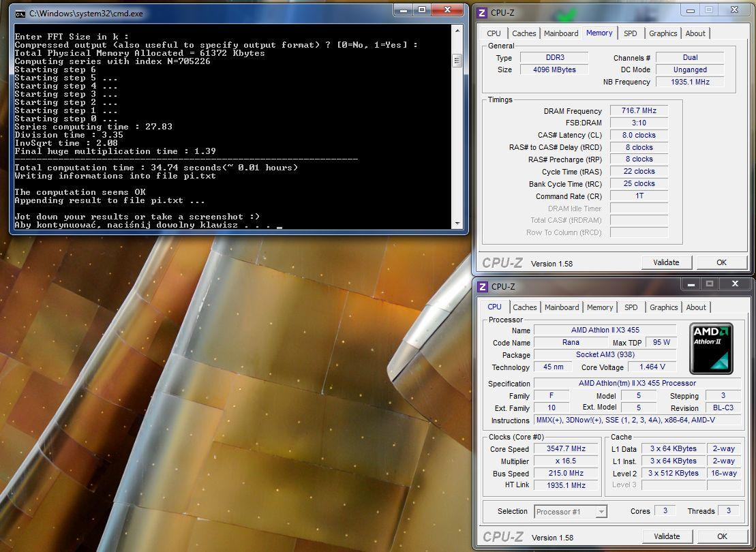The image size is (756, 552).
Task: Click Total computation time line in cmd
Action: (156, 168)
